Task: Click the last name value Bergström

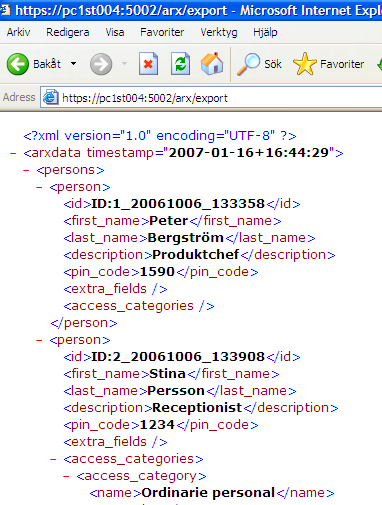Action: (x=185, y=238)
